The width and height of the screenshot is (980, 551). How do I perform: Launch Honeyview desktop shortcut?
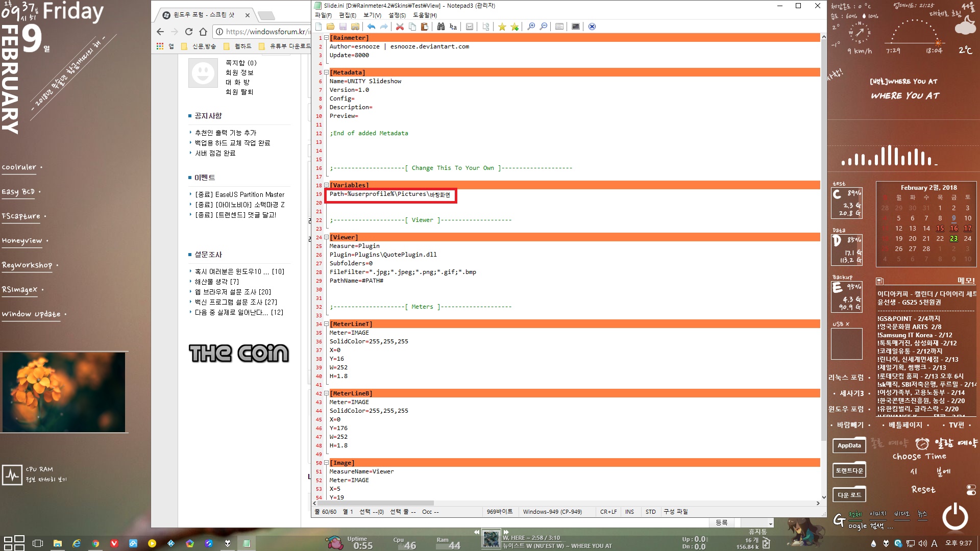tap(22, 241)
